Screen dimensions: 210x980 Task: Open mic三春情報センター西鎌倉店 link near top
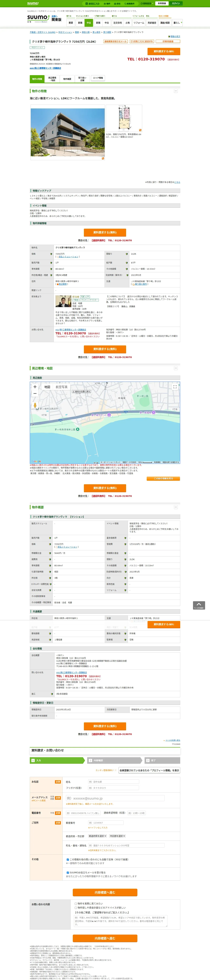(45, 68)
